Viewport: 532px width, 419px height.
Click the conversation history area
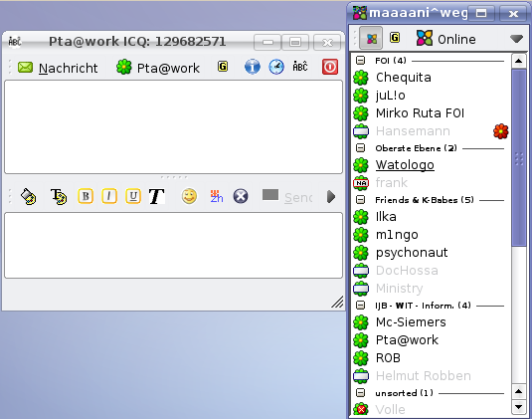[x=173, y=127]
